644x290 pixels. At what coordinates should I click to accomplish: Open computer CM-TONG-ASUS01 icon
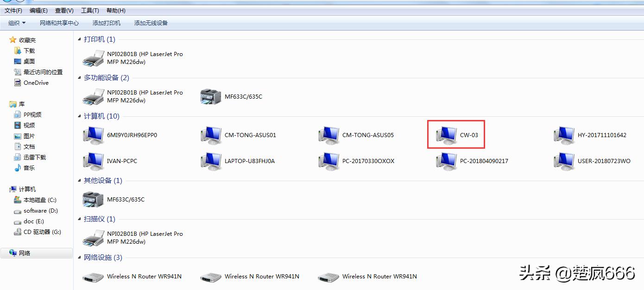click(211, 135)
